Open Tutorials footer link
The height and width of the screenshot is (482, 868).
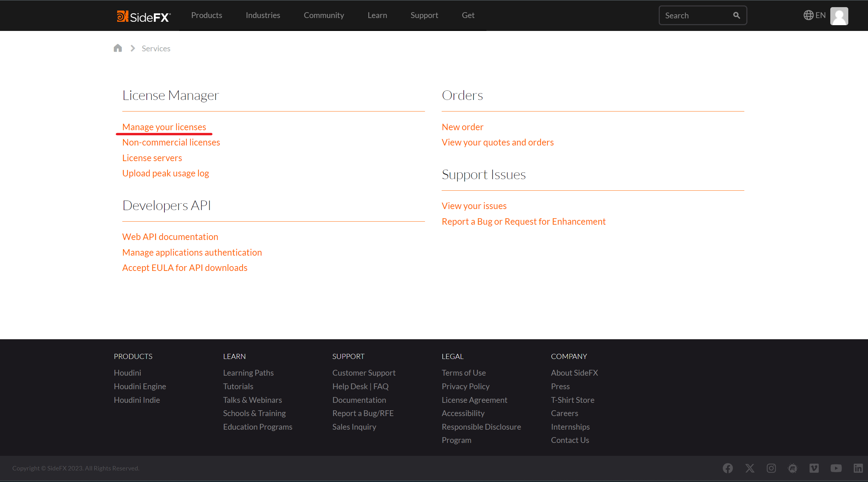coord(238,386)
